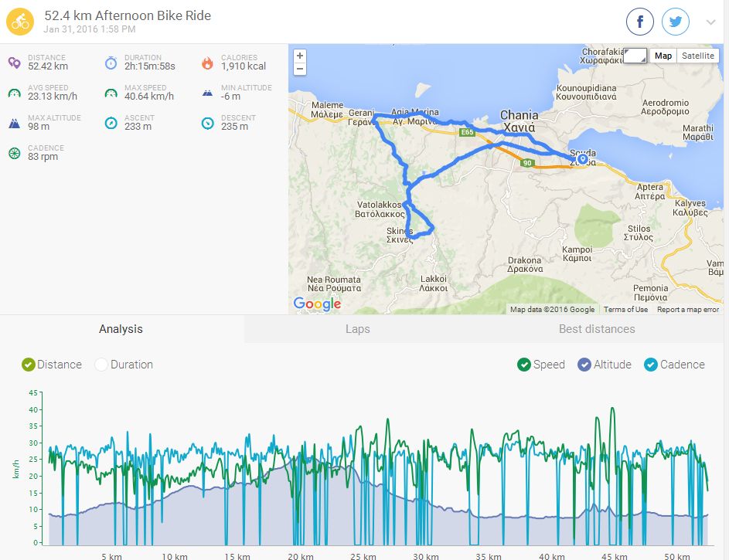Switch to the Best distances tab
The height and width of the screenshot is (560, 729).
[597, 329]
